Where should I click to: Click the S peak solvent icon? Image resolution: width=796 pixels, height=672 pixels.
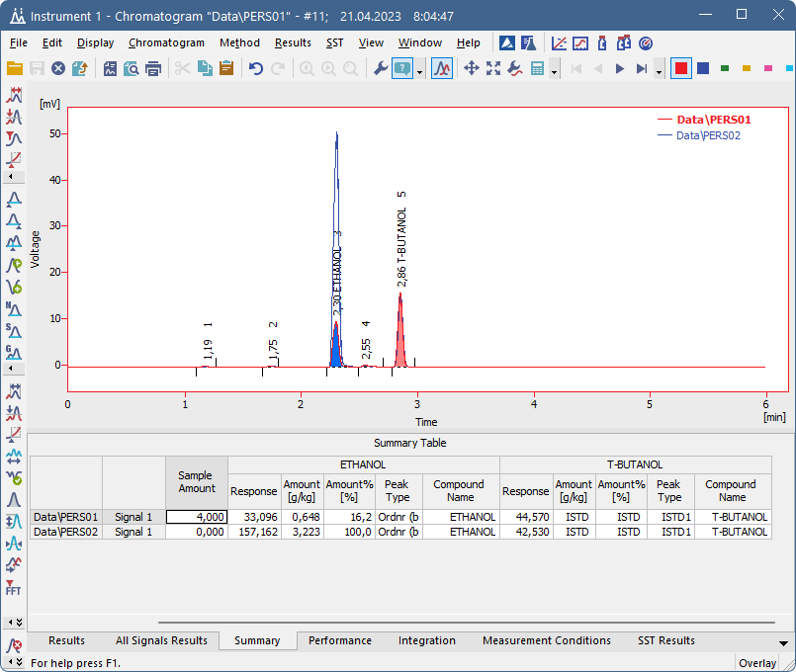pyautogui.click(x=14, y=331)
